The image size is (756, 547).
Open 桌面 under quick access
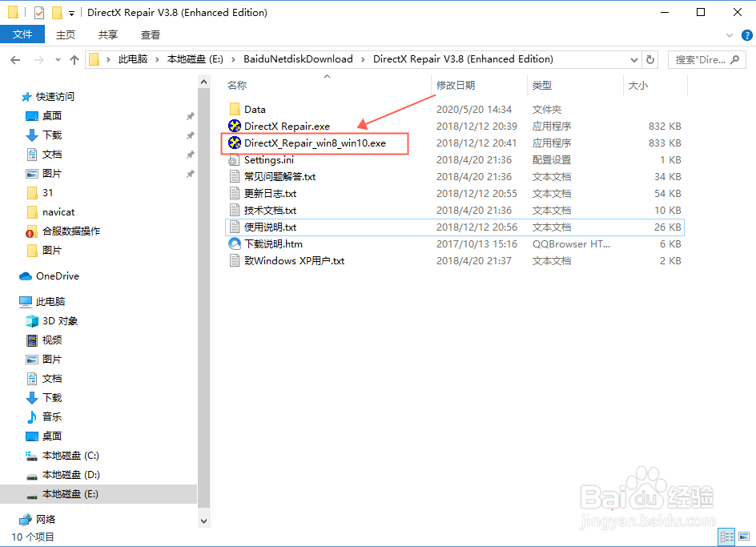point(51,116)
